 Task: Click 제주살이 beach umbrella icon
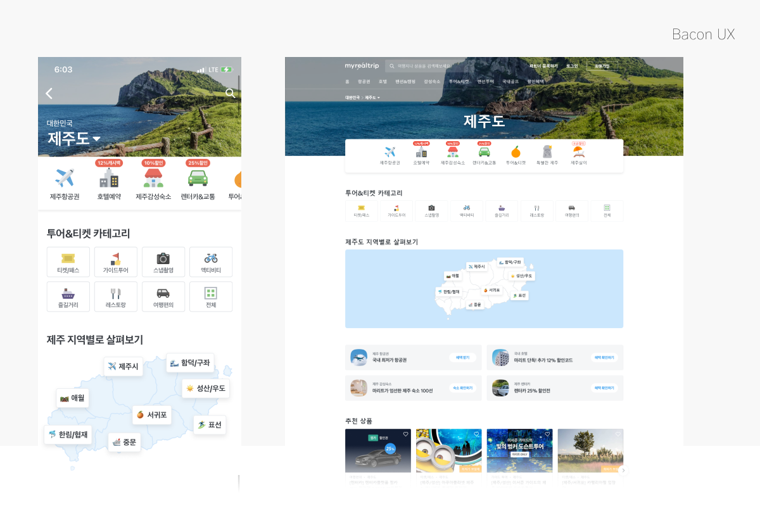579,152
